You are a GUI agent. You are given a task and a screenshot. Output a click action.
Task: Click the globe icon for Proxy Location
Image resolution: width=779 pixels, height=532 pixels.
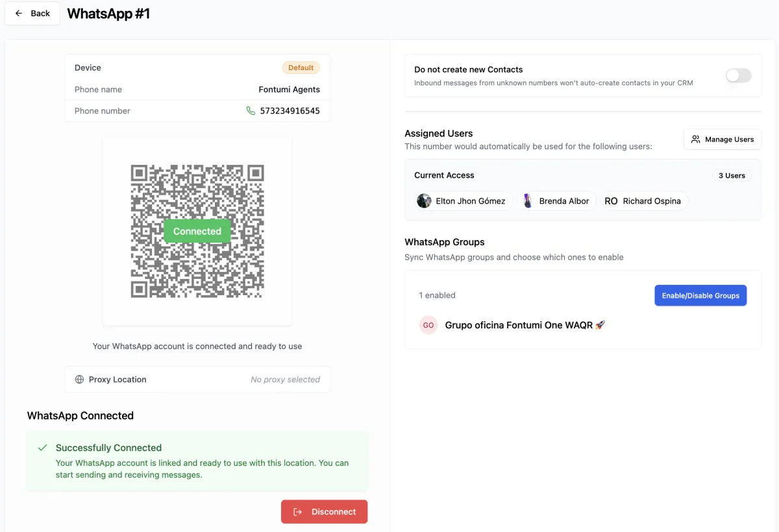click(80, 380)
